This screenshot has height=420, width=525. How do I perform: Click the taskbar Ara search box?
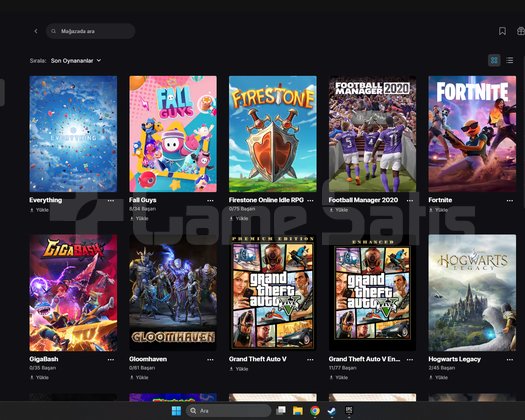click(228, 411)
